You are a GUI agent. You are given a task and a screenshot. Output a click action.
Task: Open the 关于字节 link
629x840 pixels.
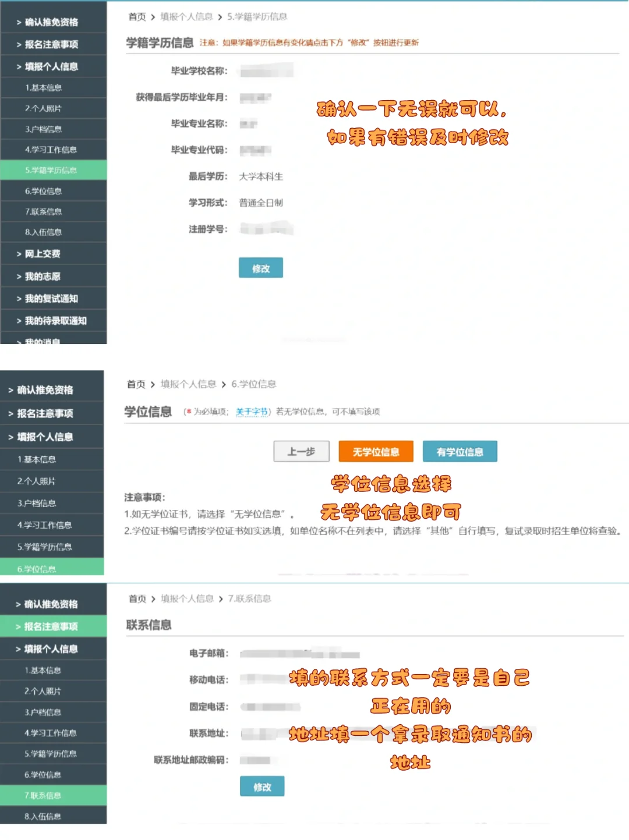tap(251, 412)
